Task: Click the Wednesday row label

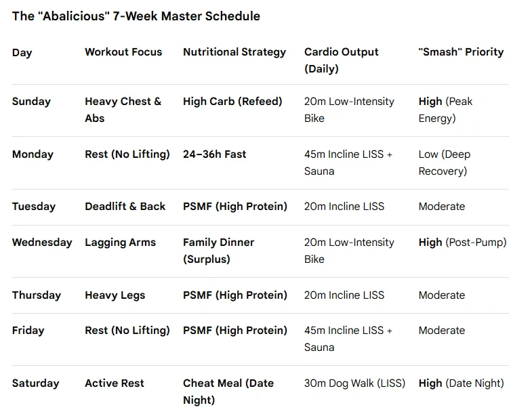Action: (x=42, y=243)
